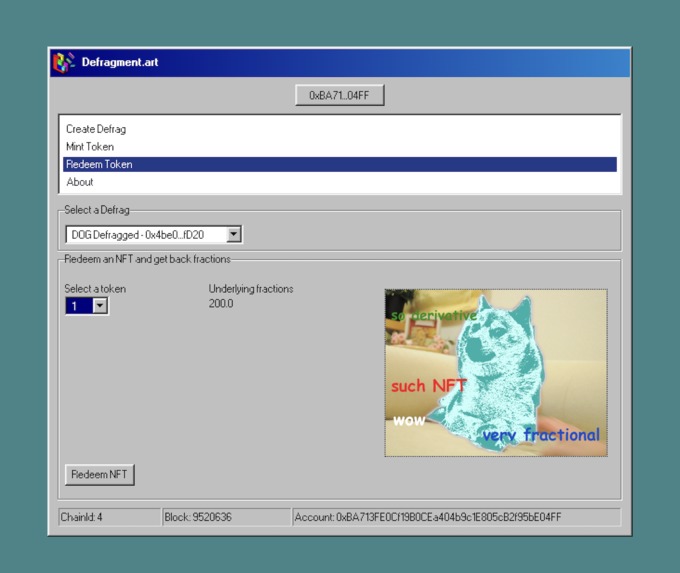Click the Underlying fractions value 200.0
The image size is (680, 573).
(221, 304)
